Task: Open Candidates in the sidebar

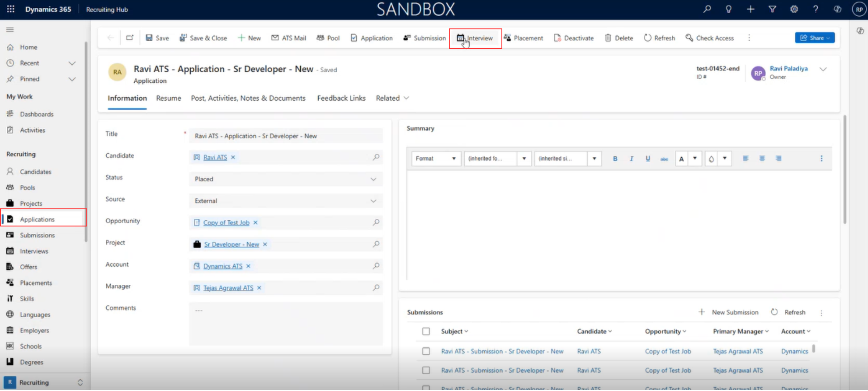Action: point(35,172)
